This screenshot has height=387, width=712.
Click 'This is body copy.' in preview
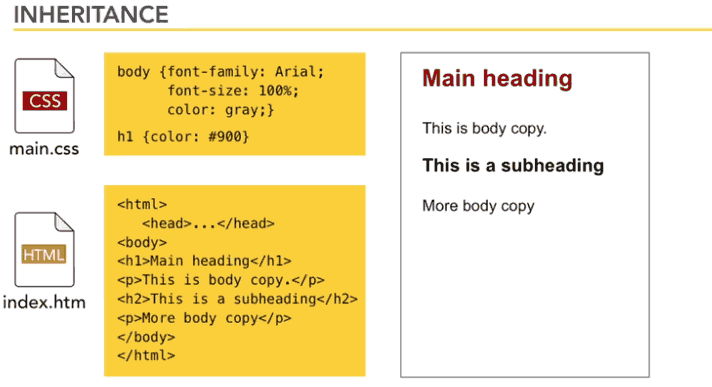[x=485, y=129]
